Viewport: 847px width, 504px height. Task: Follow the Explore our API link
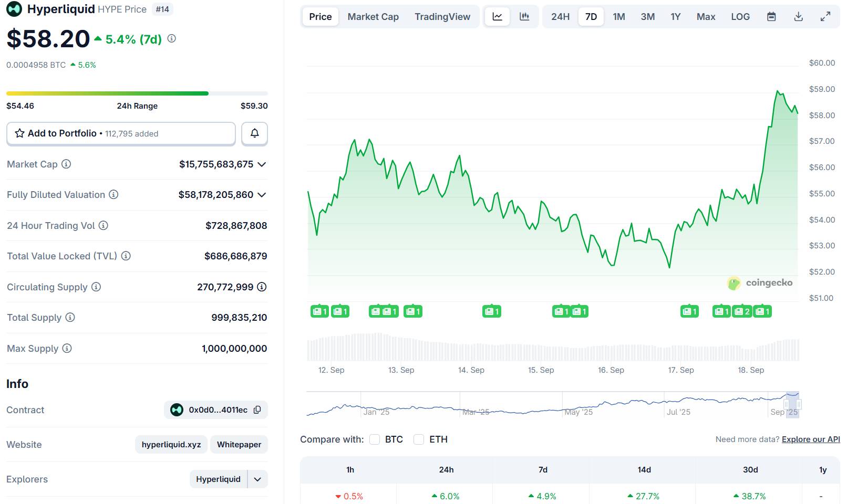tap(811, 439)
